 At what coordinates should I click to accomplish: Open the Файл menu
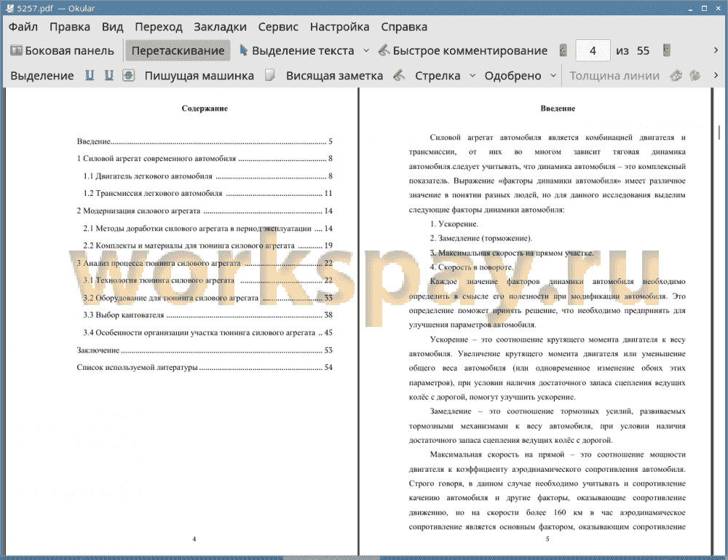(23, 27)
